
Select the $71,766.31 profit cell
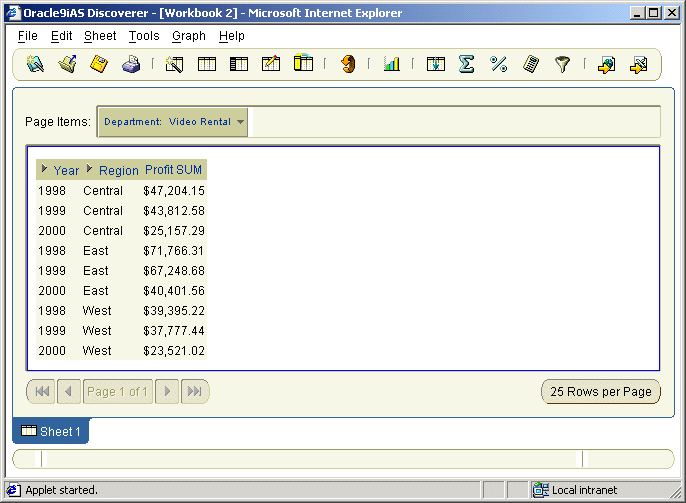coord(174,251)
